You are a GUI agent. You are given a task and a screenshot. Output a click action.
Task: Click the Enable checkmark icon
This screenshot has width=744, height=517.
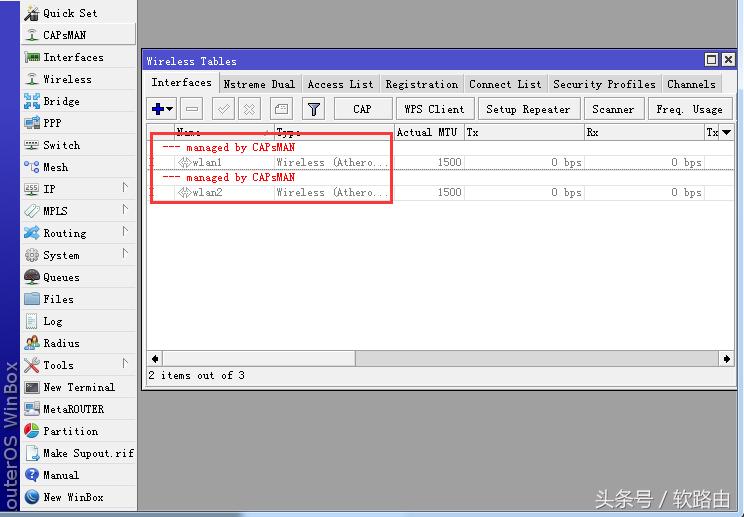click(223, 109)
